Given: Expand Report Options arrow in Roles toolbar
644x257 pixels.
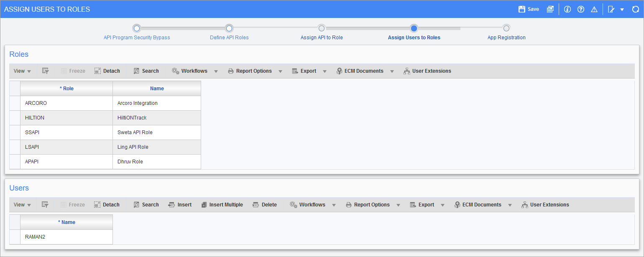Looking at the screenshot, I should tap(280, 71).
